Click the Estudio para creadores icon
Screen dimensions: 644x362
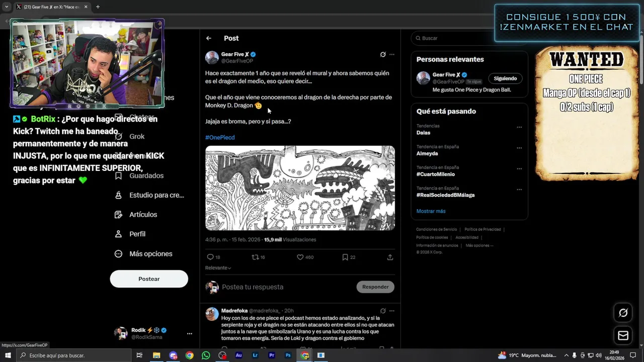point(118,195)
